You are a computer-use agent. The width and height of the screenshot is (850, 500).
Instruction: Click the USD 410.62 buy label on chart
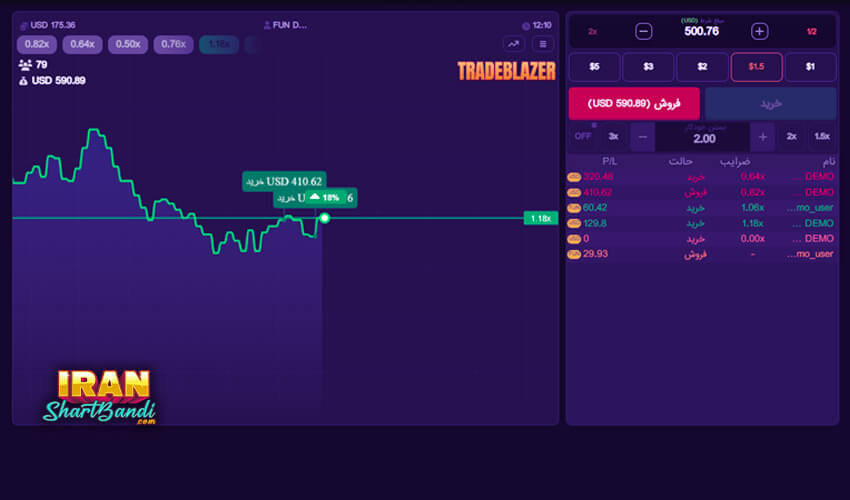coord(284,181)
